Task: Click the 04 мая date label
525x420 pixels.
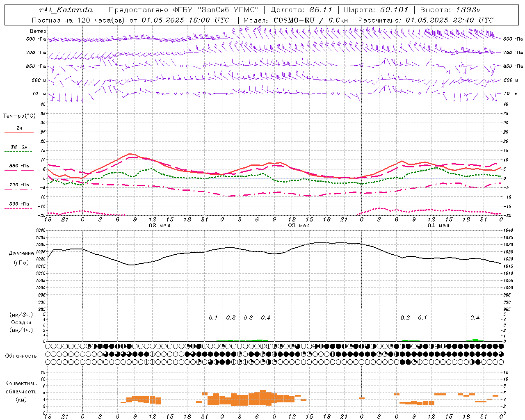Action: (438, 226)
